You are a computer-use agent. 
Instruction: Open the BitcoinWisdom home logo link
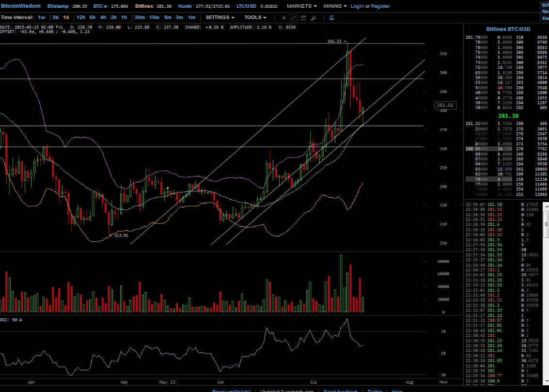click(21, 6)
